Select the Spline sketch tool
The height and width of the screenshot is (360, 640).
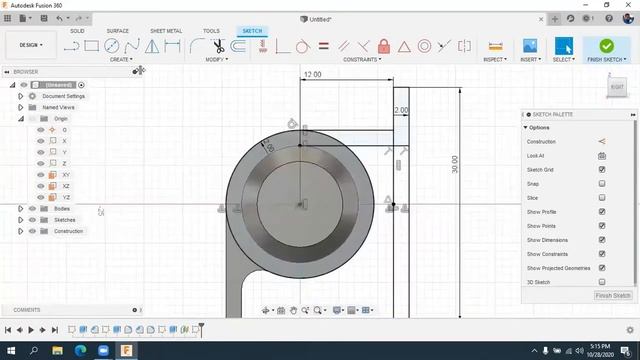tap(131, 46)
